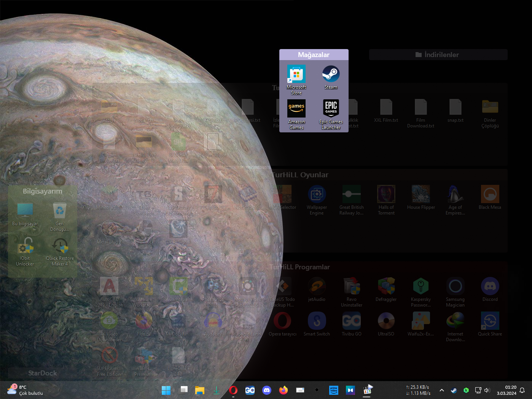This screenshot has height=399, width=532.
Task: Open the Bu bilgisayar icon
Action: (25, 214)
